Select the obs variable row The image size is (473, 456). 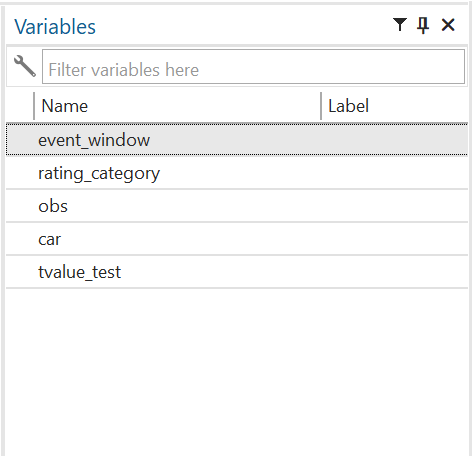pos(237,206)
